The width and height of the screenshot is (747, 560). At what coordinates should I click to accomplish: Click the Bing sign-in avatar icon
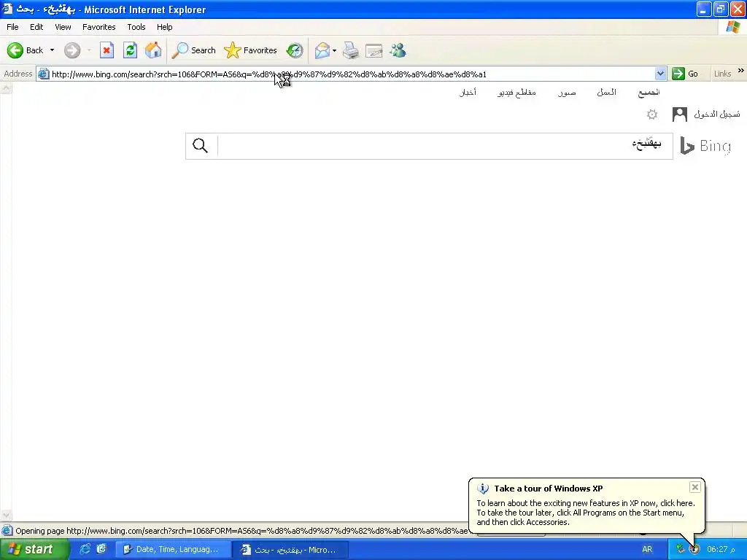pyautogui.click(x=679, y=114)
